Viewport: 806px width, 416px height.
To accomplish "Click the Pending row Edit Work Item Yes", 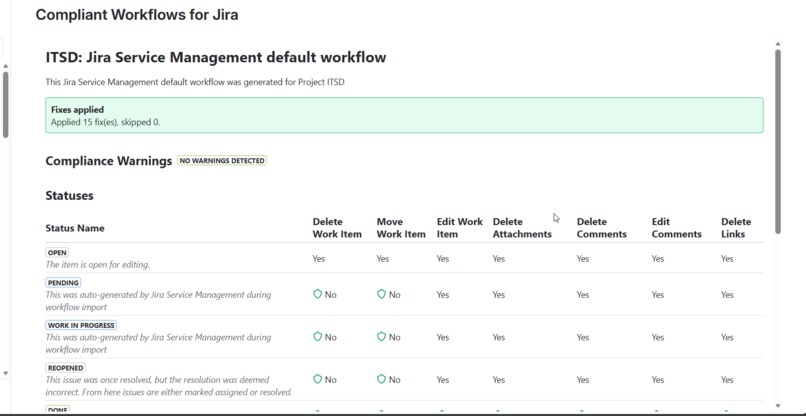I will (x=443, y=295).
